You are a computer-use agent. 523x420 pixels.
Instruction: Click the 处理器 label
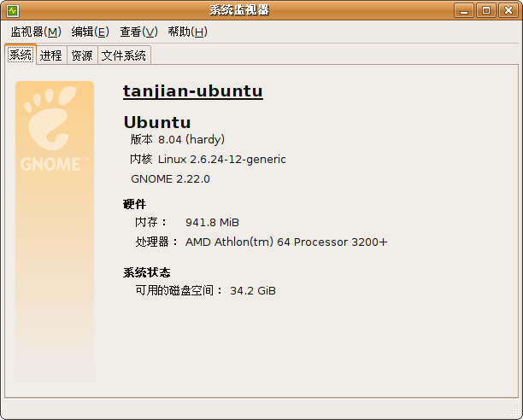point(156,242)
